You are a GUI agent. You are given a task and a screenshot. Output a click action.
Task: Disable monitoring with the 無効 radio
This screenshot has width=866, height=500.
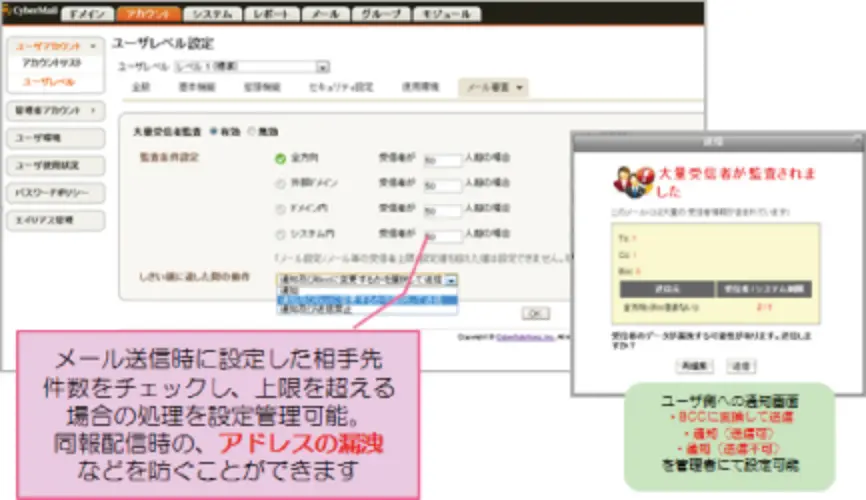coord(250,130)
